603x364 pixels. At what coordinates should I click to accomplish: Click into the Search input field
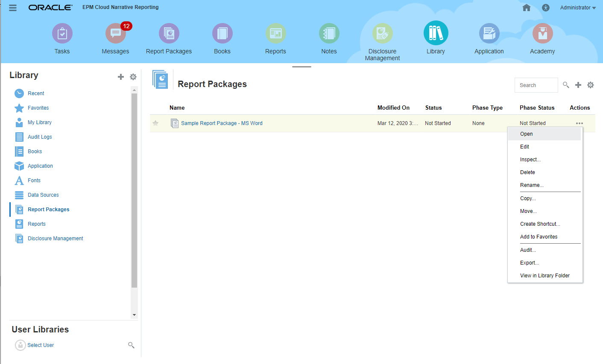(536, 85)
